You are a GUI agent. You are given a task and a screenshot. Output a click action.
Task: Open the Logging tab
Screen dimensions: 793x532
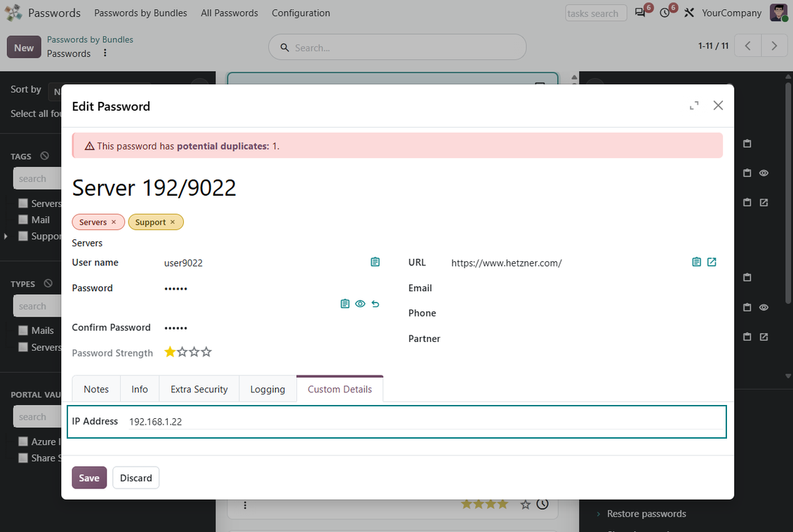pyautogui.click(x=267, y=389)
